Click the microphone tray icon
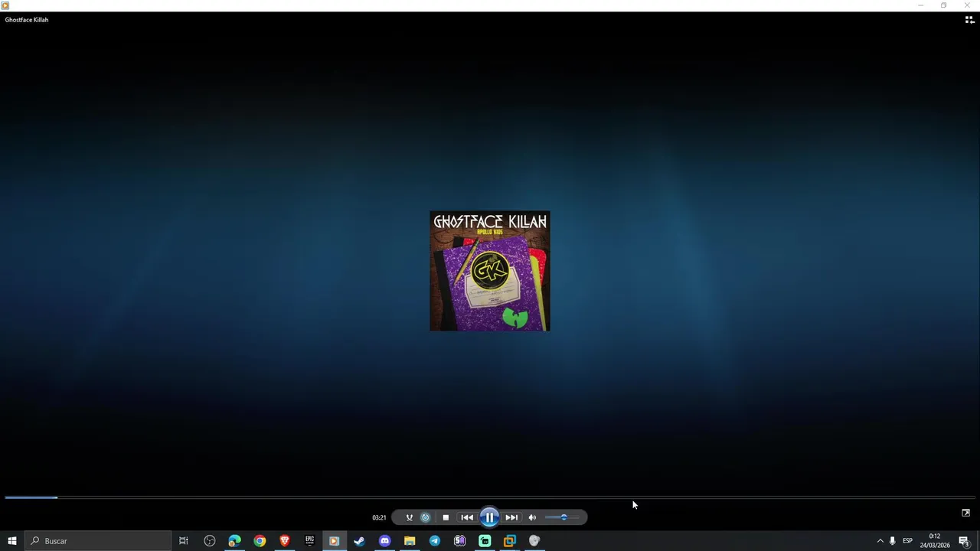Viewport: 980px width, 551px height. [x=892, y=541]
